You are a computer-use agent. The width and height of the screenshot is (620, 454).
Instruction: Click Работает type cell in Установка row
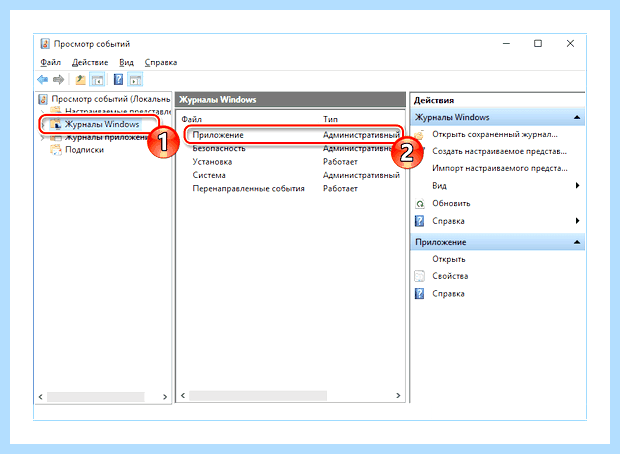coord(340,162)
